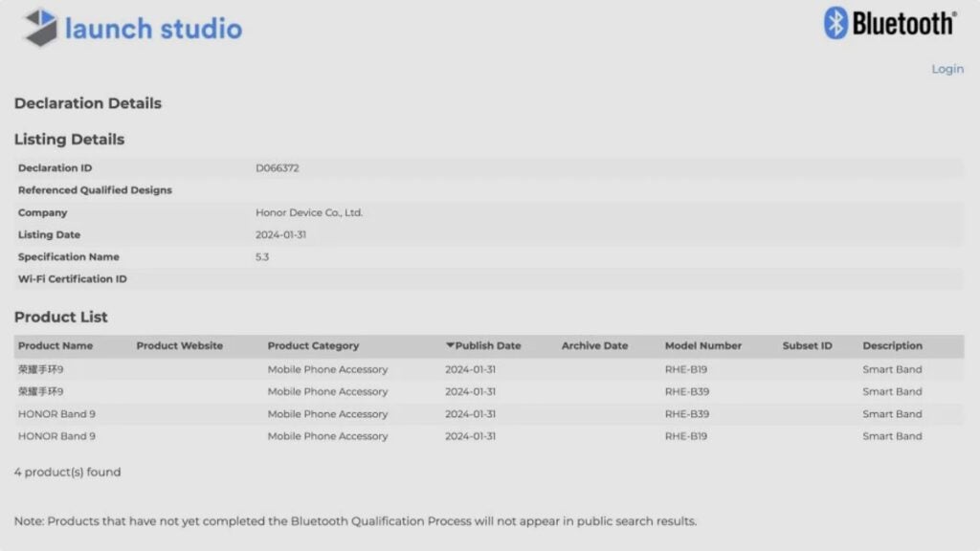Select Specification Name value 5.3
980x551 pixels.
pyautogui.click(x=262, y=256)
